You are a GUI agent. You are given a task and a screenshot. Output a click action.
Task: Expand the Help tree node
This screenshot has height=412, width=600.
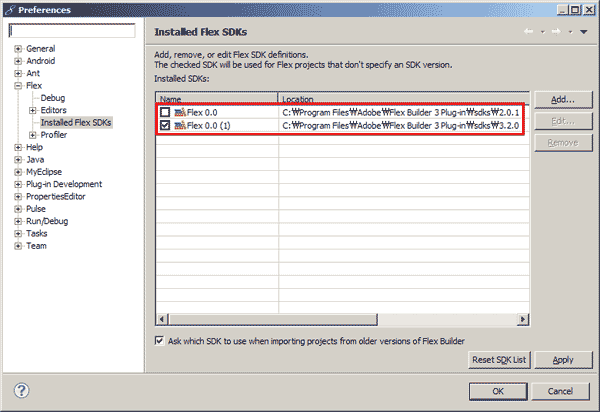click(x=18, y=147)
